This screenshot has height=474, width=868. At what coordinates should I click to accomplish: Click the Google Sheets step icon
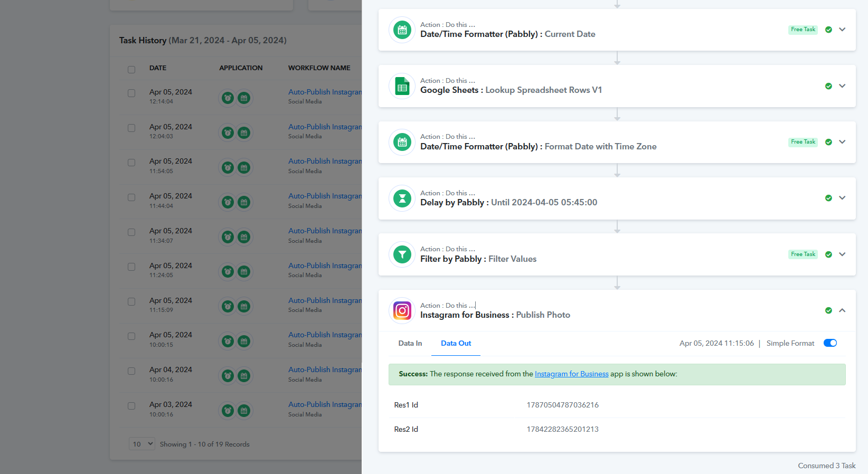click(x=402, y=86)
